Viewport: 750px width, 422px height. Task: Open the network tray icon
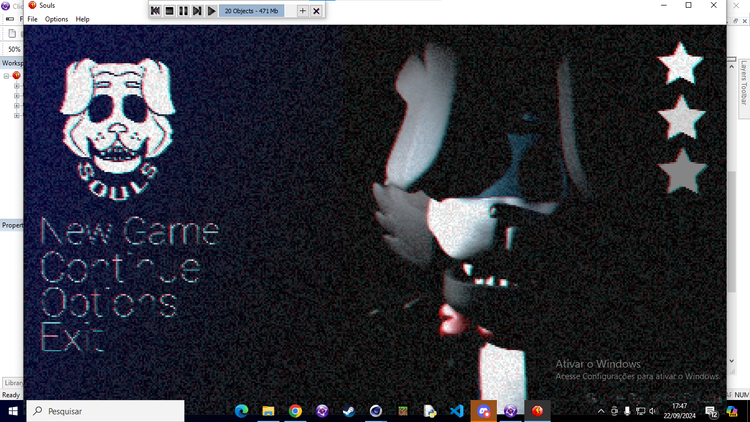click(x=640, y=411)
